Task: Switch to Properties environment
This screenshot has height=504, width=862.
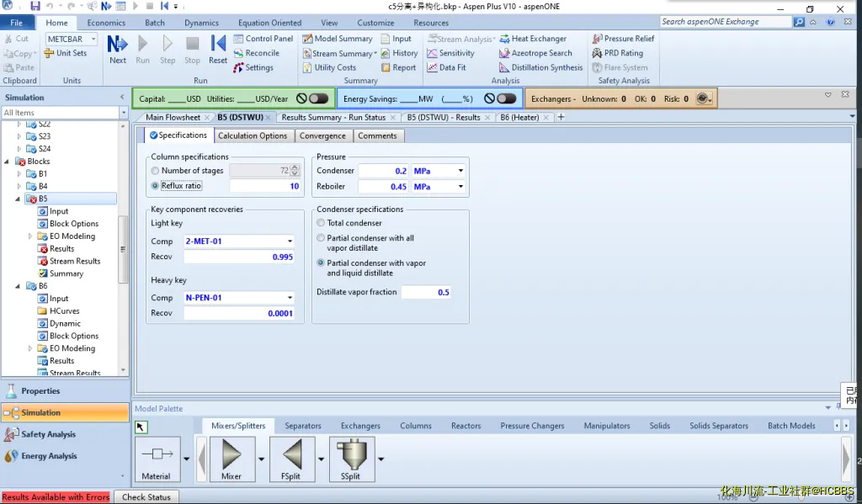Action: pyautogui.click(x=65, y=390)
